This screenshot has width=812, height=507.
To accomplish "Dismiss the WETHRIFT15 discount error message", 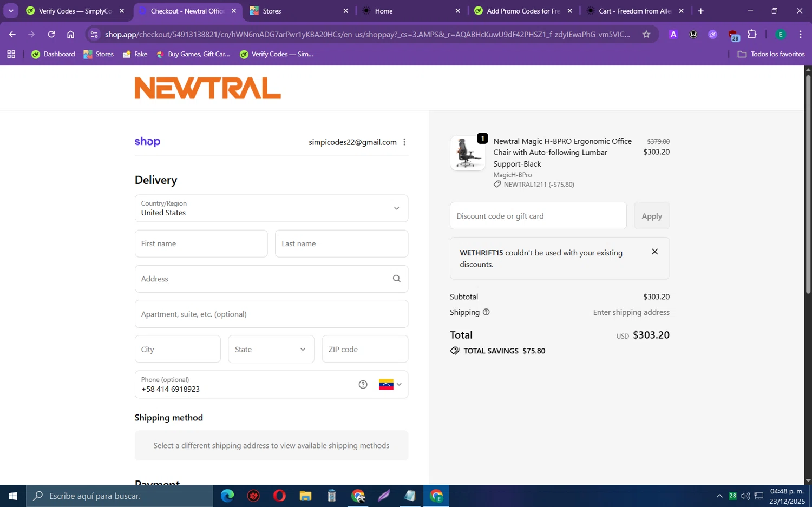I will click(x=654, y=252).
